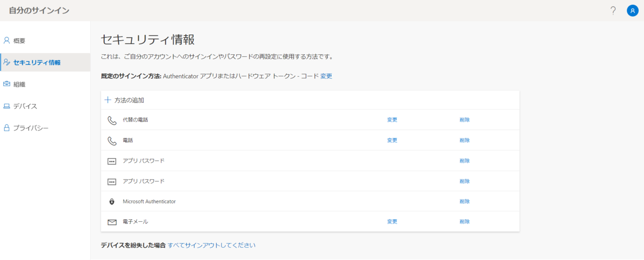The width and height of the screenshot is (644, 260).
Task: Click すべてサインアウトしてください link
Action: click(211, 245)
